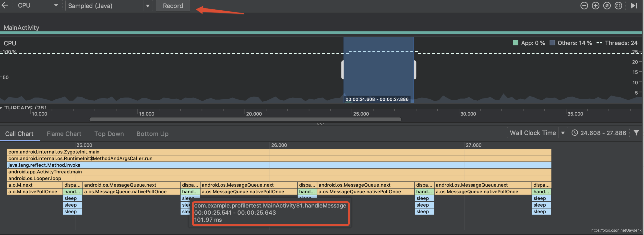
Task: Click the clock icon beside 24.608 - 27.886
Action: 574,133
